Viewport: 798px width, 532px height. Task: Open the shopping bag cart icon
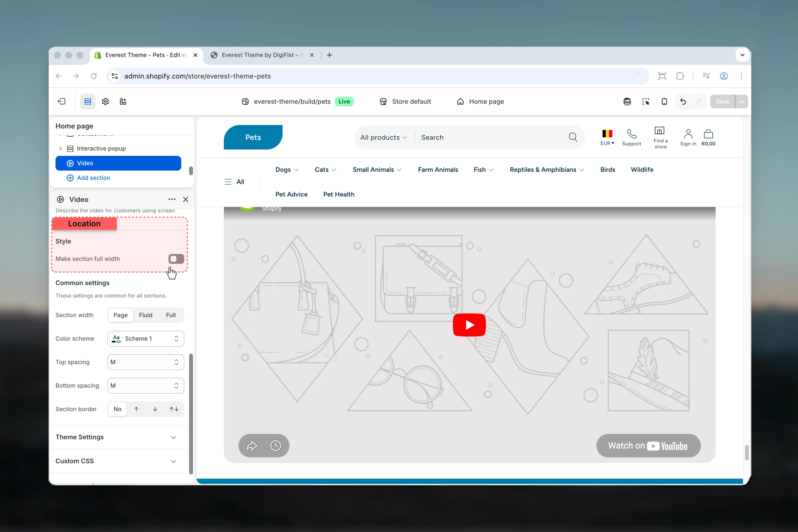click(708, 134)
